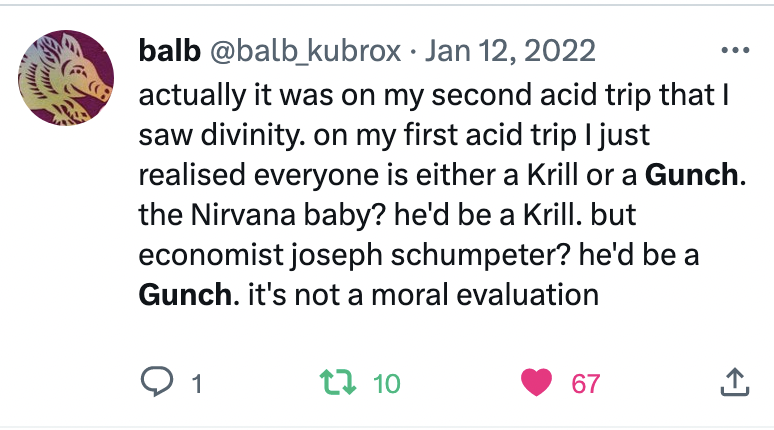774x430 pixels.
Task: Open the three-dot more options menu
Action: pyautogui.click(x=734, y=50)
